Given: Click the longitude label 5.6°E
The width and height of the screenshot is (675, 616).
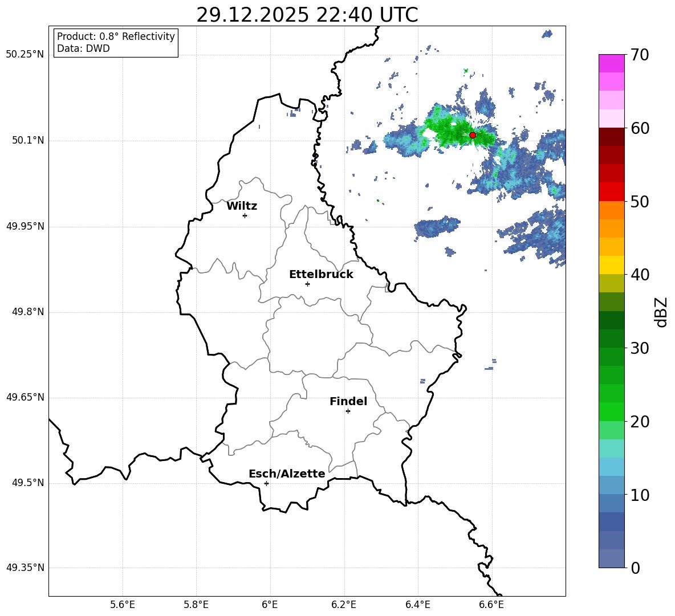Looking at the screenshot, I should (123, 605).
